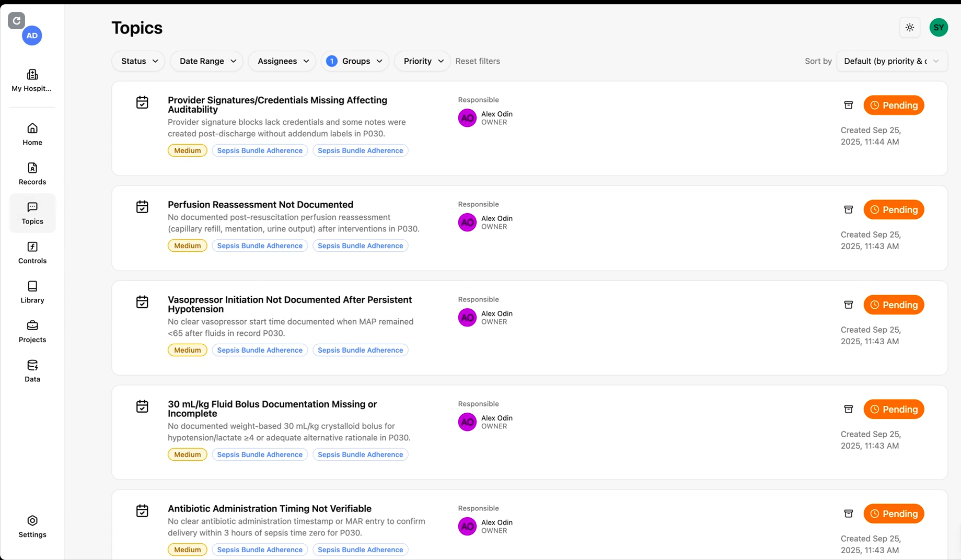
Task: Open the Sort by dropdown
Action: [x=891, y=61]
